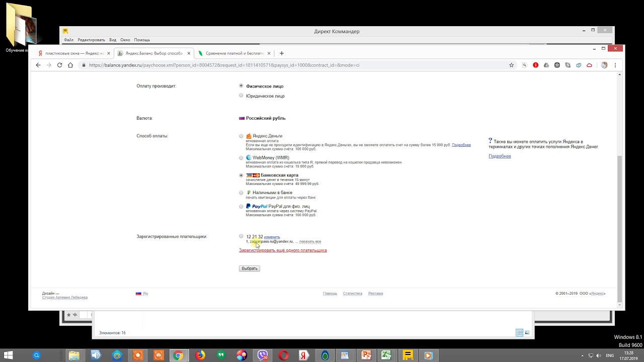Open the browser home page

tap(70, 65)
